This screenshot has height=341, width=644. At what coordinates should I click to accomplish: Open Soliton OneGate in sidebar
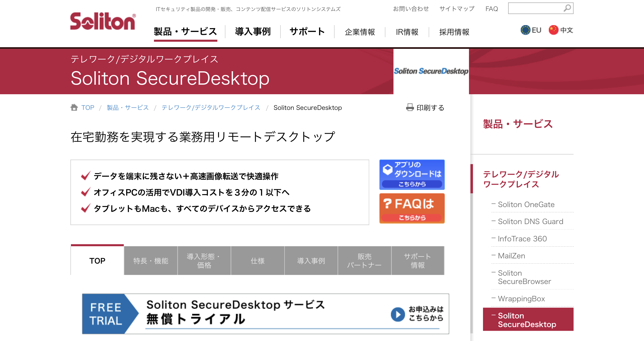(526, 204)
